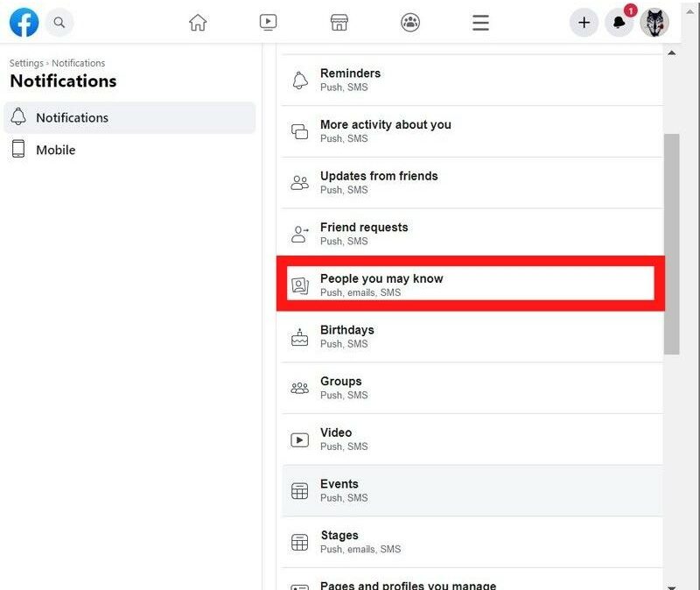Viewport: 700px width, 590px height.
Task: Expand Birthdays notification settings
Action: (472, 337)
